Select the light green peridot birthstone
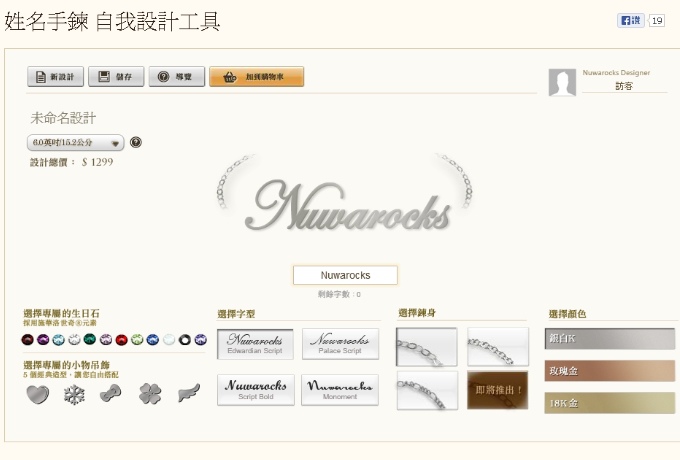This screenshot has height=460, width=680. click(x=137, y=339)
